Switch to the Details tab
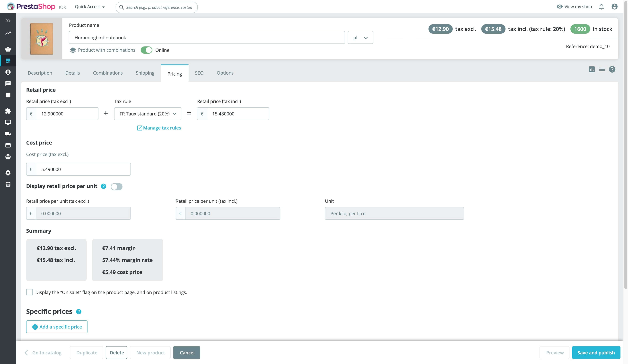Screen dimensions: 628x364 point(72,73)
